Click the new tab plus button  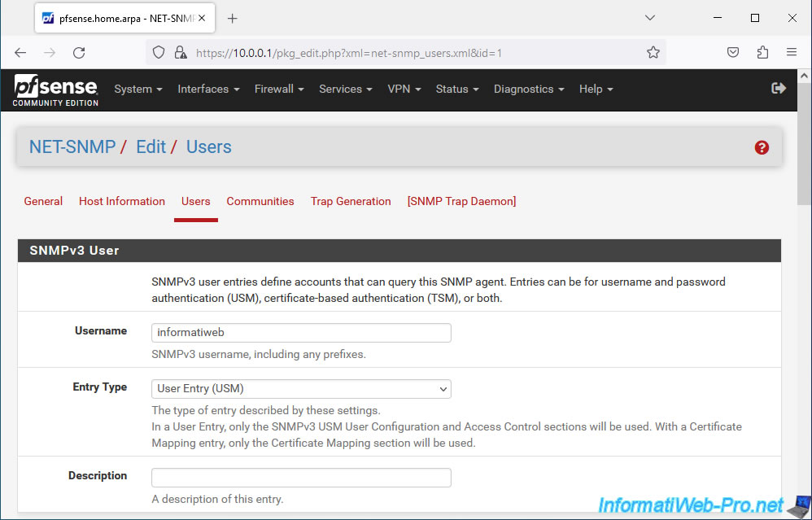point(233,18)
